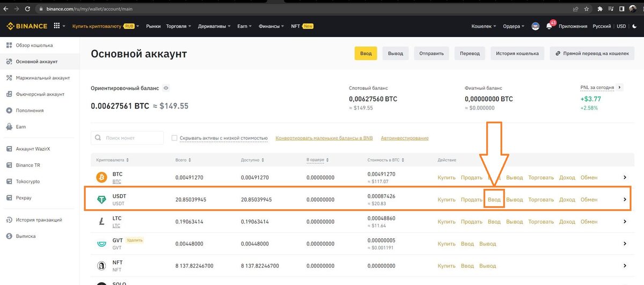Expand PNL за сегодня chevron
The image size is (644, 285).
(x=620, y=87)
